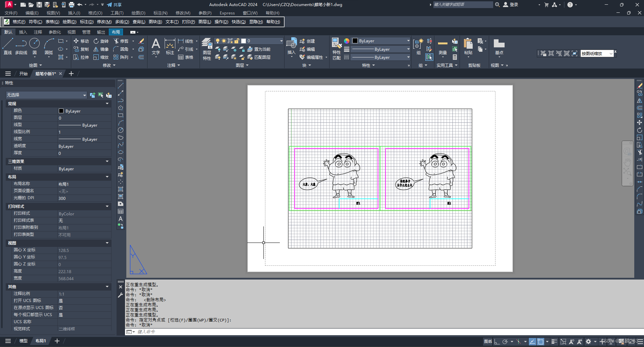
Task: Insert a Table (表格)
Action: click(x=186, y=57)
